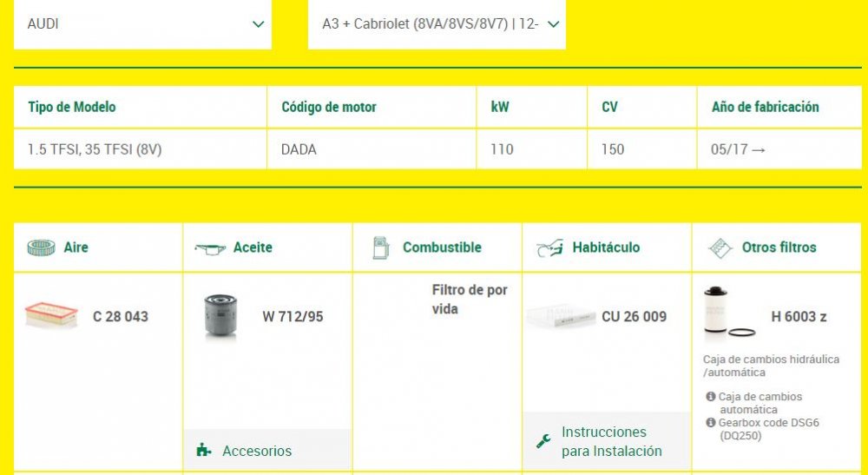Click the CV column header
The height and width of the screenshot is (475, 868).
pos(609,107)
